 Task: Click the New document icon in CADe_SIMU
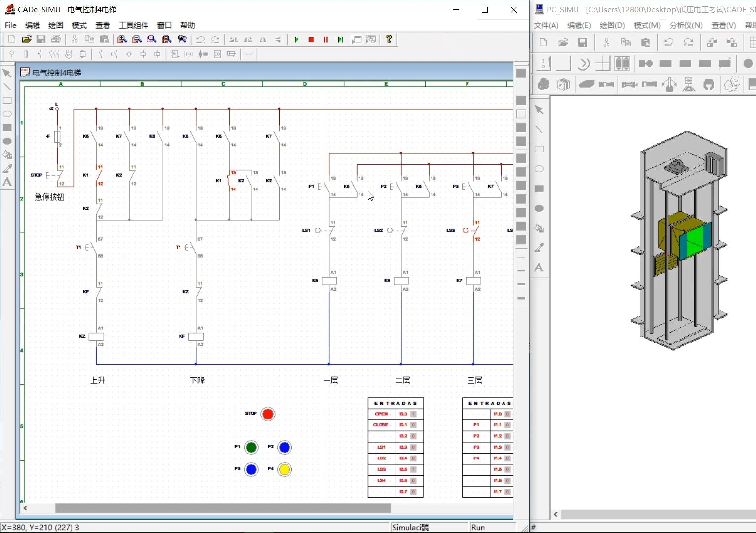12,39
